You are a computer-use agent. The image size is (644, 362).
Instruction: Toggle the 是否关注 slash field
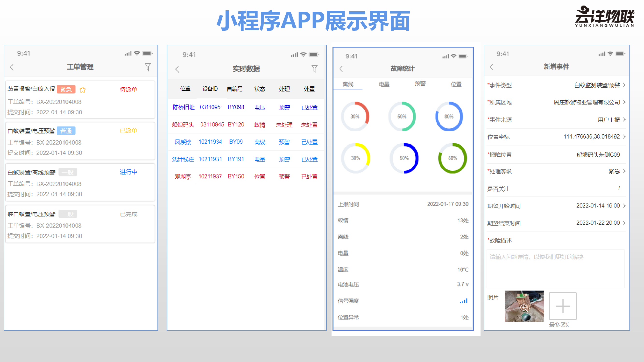(x=619, y=188)
